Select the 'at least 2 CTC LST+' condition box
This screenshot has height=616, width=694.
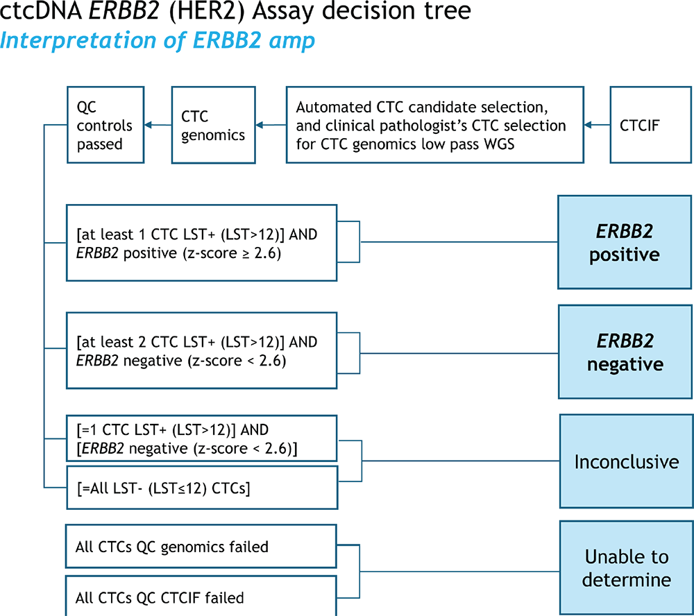pyautogui.click(x=201, y=351)
